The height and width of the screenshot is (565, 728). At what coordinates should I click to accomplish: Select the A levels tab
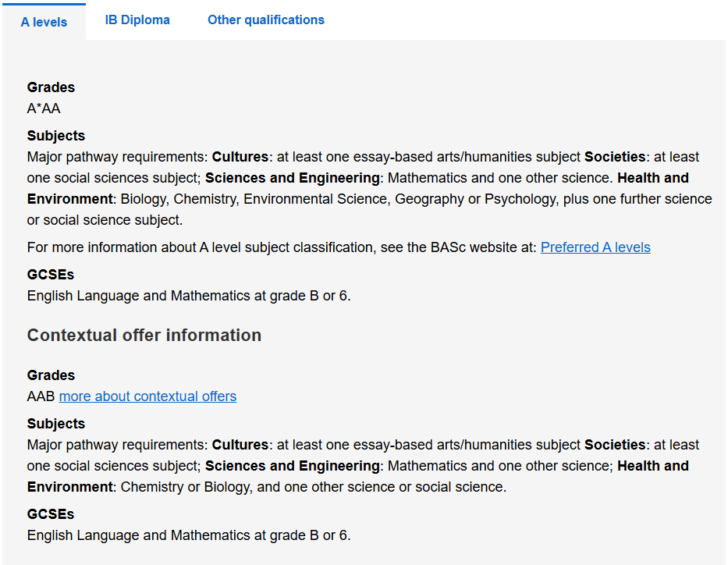coord(44,22)
